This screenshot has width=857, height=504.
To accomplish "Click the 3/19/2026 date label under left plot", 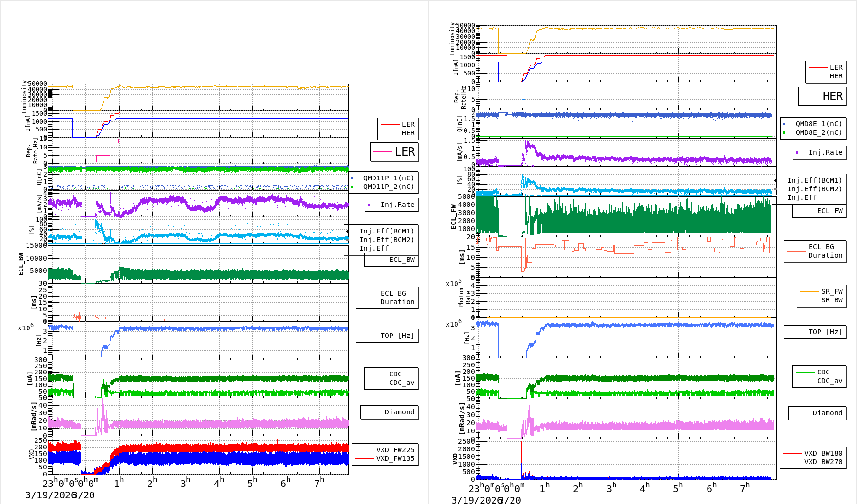I will coord(47,495).
